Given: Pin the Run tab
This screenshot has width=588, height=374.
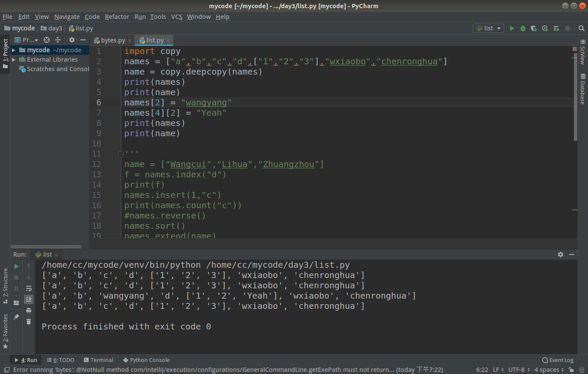Looking at the screenshot, I should click(16, 317).
